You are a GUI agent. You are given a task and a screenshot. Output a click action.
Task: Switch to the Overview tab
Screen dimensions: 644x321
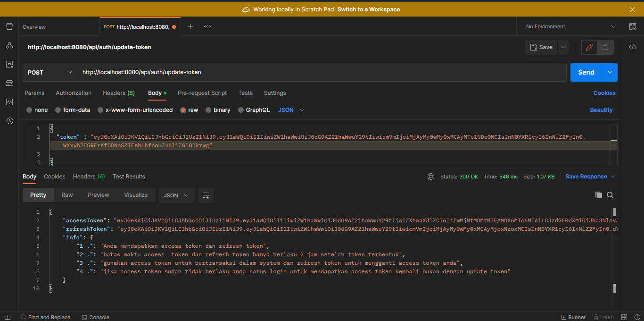click(34, 27)
